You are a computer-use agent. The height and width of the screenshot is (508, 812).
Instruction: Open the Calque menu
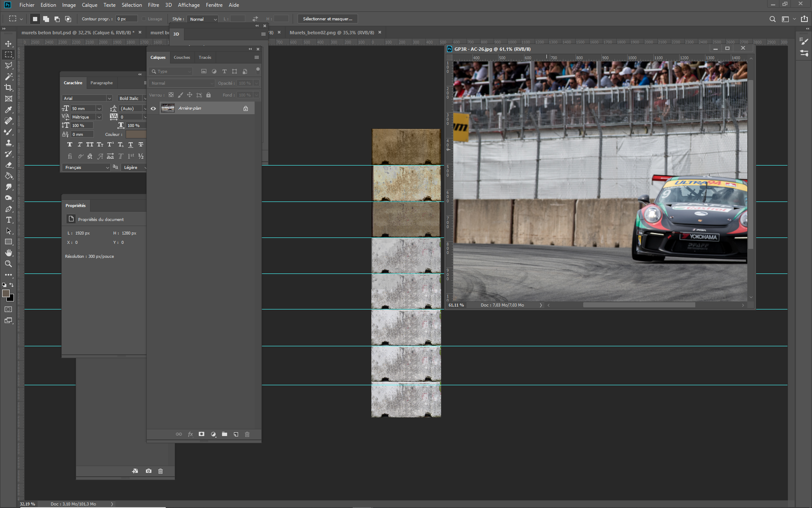pyautogui.click(x=89, y=5)
